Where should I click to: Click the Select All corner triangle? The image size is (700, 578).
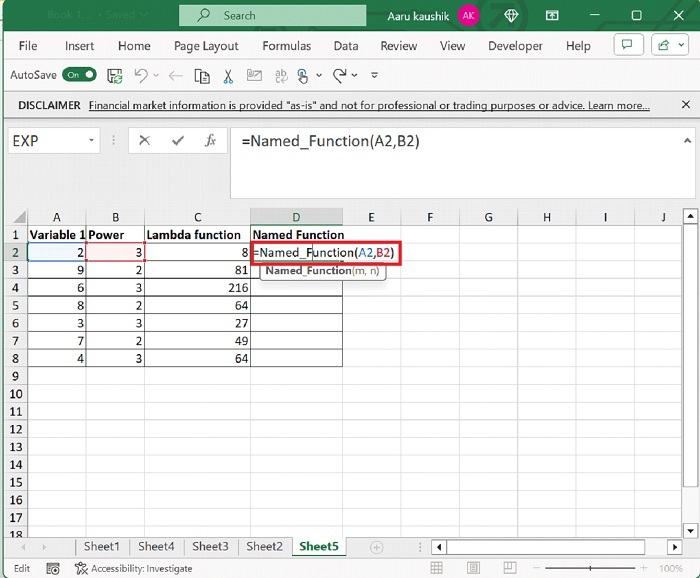(x=19, y=217)
